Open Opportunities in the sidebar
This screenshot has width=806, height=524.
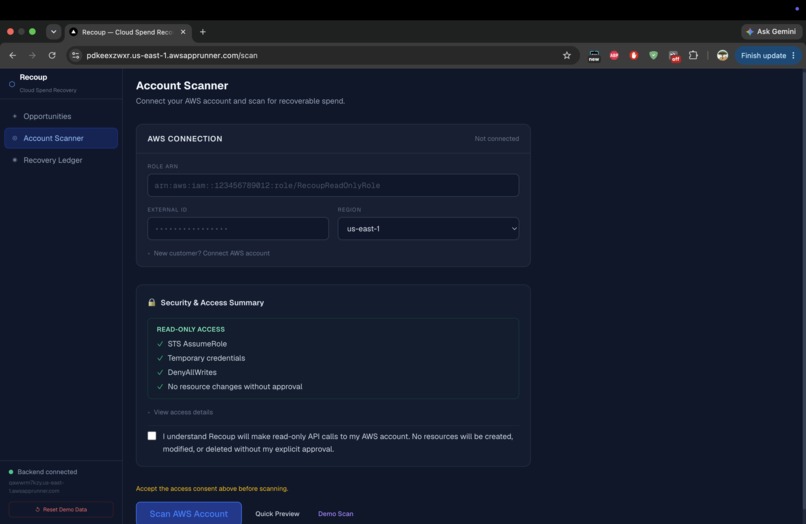tap(61, 116)
